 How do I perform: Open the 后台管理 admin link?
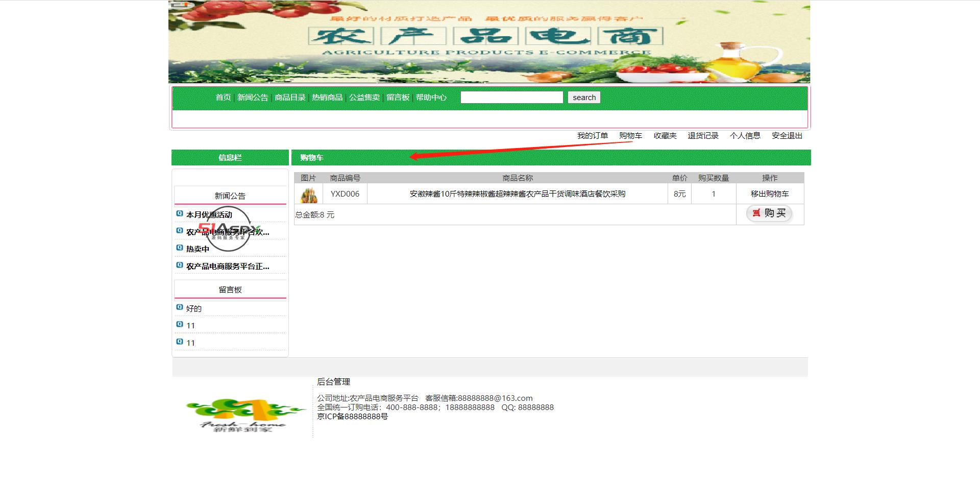point(333,382)
